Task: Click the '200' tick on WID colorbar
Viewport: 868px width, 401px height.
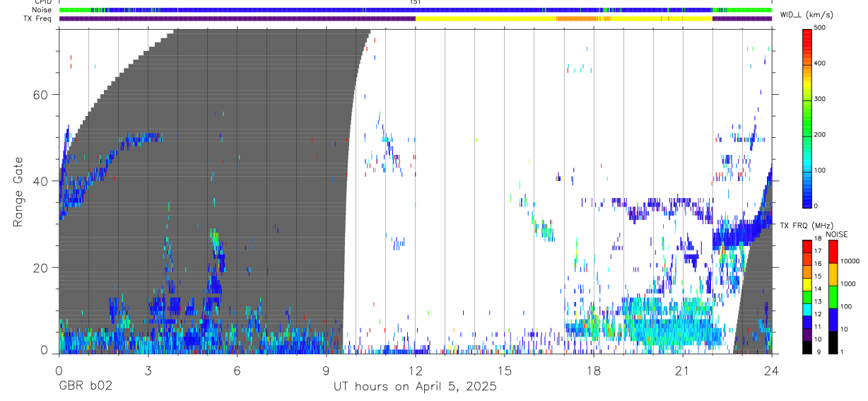Action: (821, 134)
